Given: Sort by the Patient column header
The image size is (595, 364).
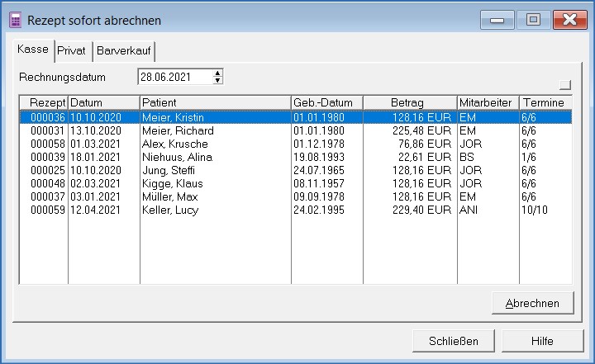Looking at the screenshot, I should tap(216, 102).
